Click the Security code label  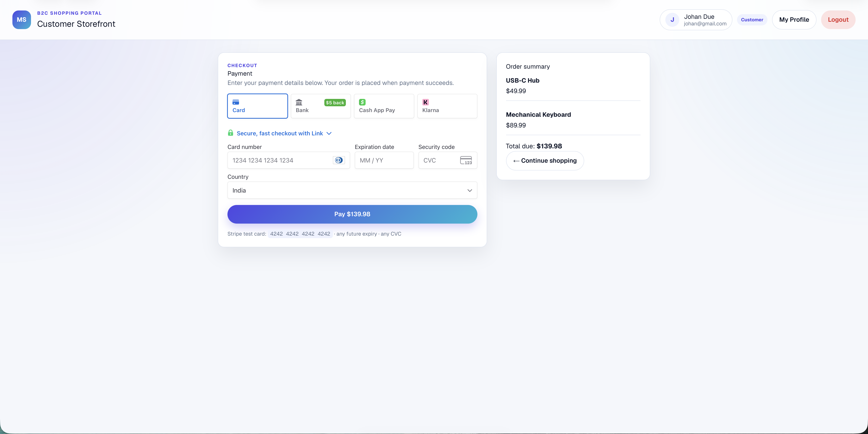[x=436, y=147]
